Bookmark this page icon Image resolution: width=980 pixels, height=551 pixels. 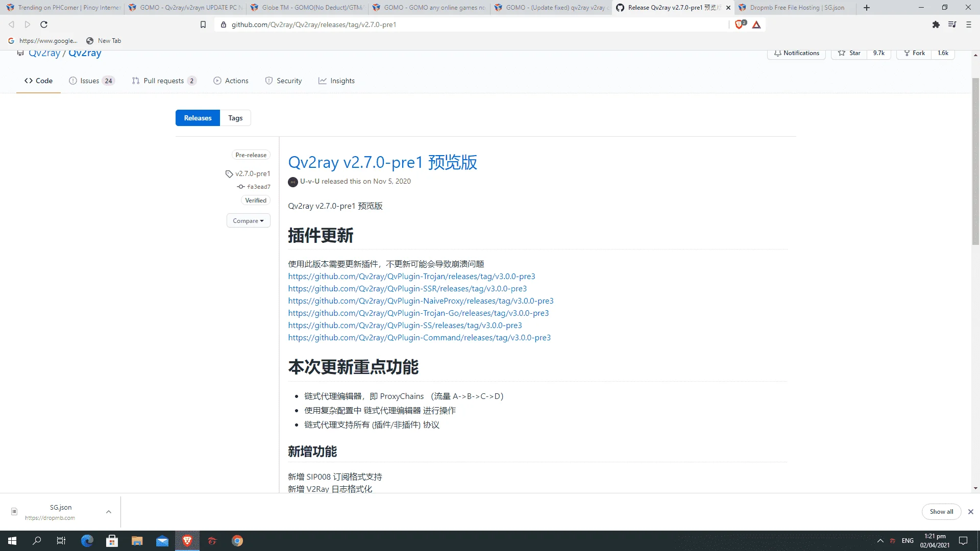coord(203,24)
